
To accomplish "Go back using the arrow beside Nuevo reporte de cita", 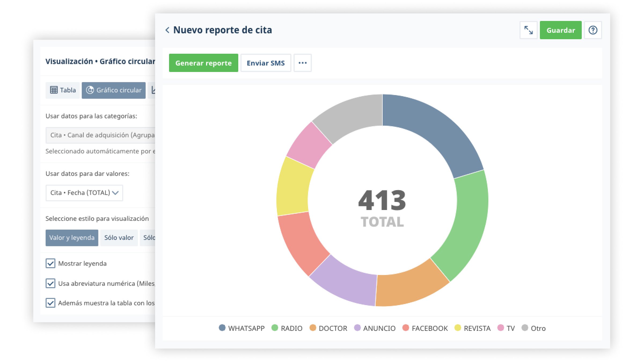I will pyautogui.click(x=167, y=30).
